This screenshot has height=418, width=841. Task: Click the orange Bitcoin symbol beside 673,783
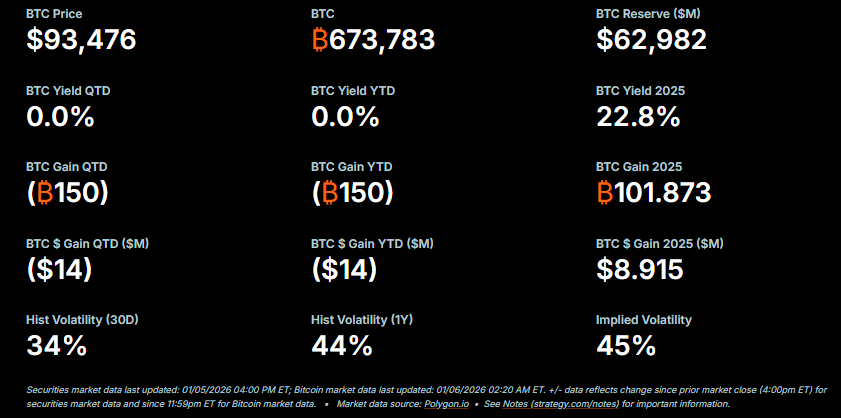click(321, 40)
